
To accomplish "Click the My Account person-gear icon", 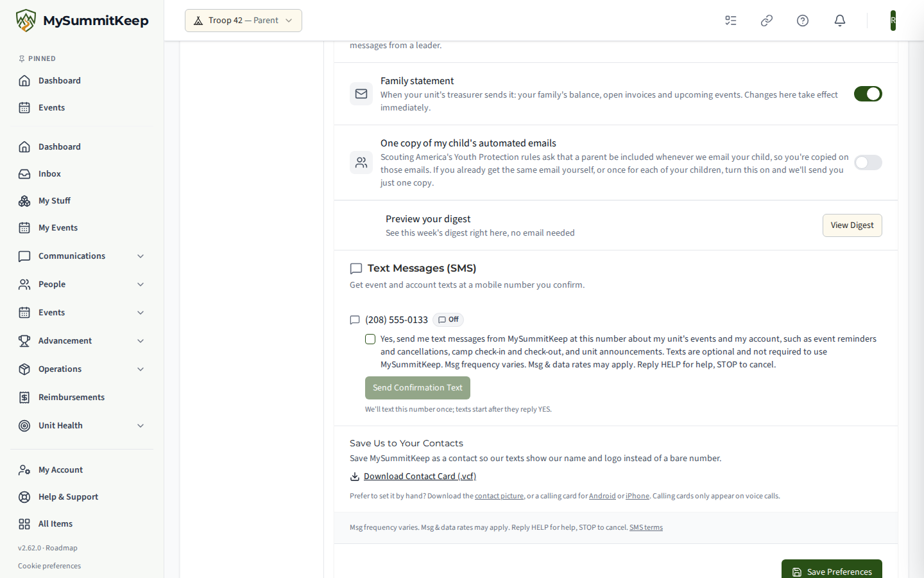I will (x=24, y=470).
